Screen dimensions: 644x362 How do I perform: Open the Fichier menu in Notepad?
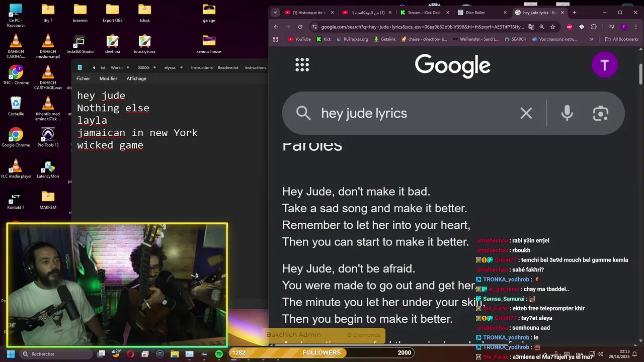point(83,78)
